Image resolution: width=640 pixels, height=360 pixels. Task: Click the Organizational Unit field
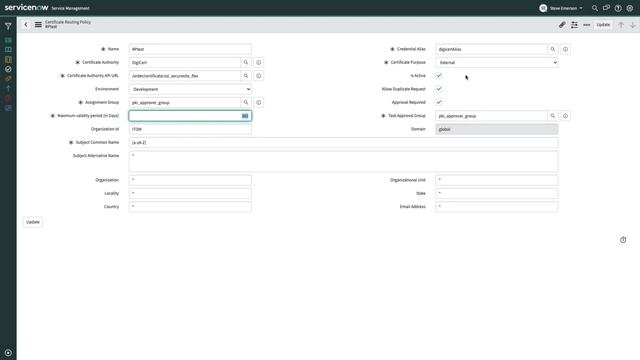(x=497, y=180)
